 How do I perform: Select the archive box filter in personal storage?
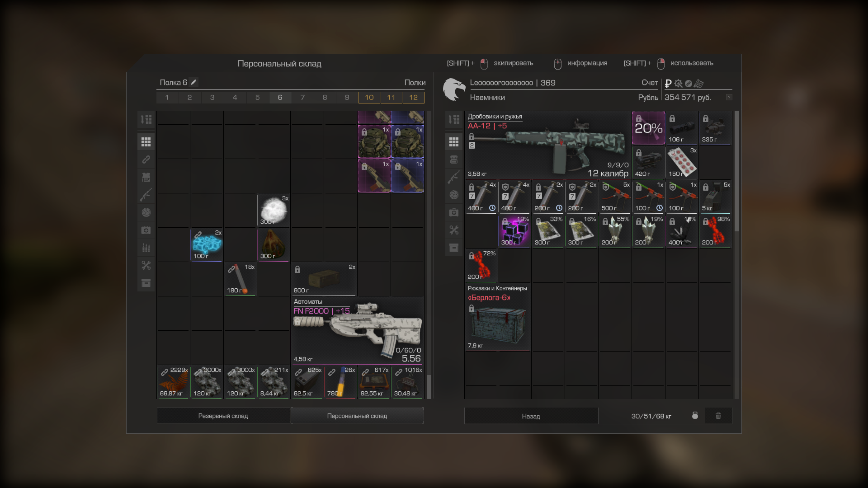point(146,283)
